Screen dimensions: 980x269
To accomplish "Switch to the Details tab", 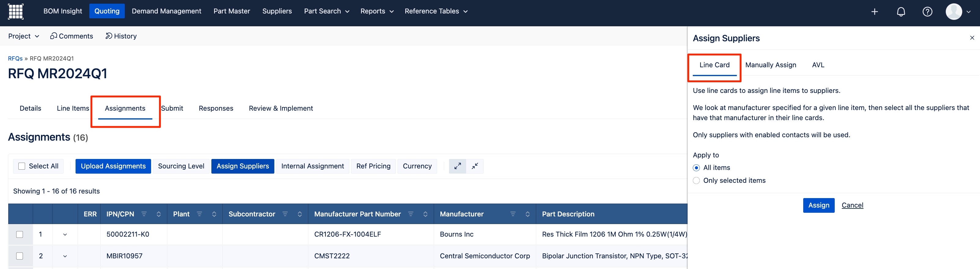I will tap(31, 108).
